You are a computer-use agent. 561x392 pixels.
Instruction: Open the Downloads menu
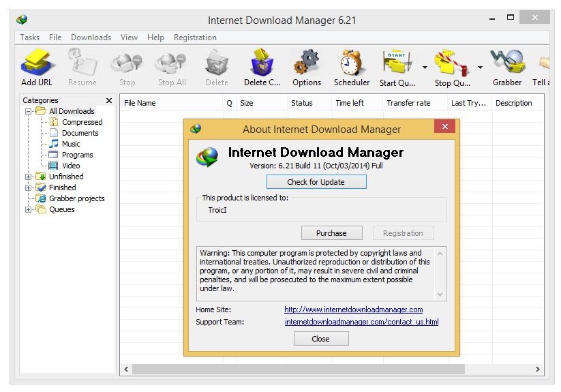click(91, 37)
